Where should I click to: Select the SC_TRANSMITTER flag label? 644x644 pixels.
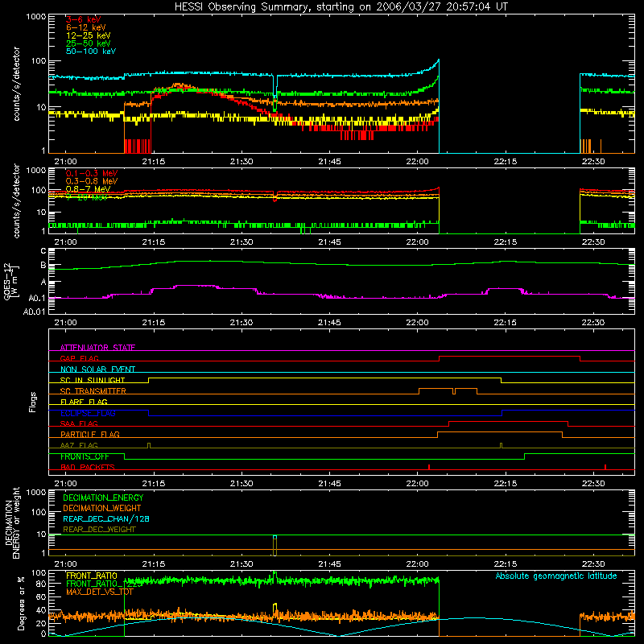click(x=93, y=391)
